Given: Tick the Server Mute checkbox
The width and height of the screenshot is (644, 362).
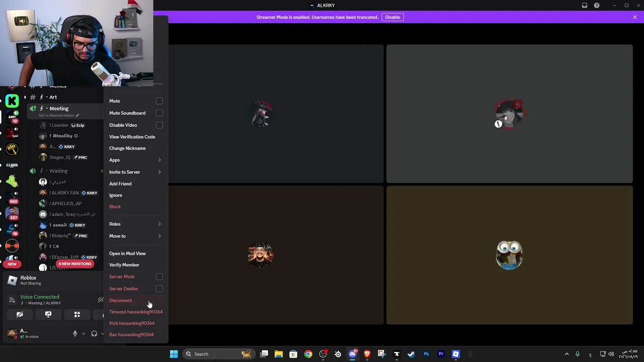Looking at the screenshot, I should [x=159, y=277].
